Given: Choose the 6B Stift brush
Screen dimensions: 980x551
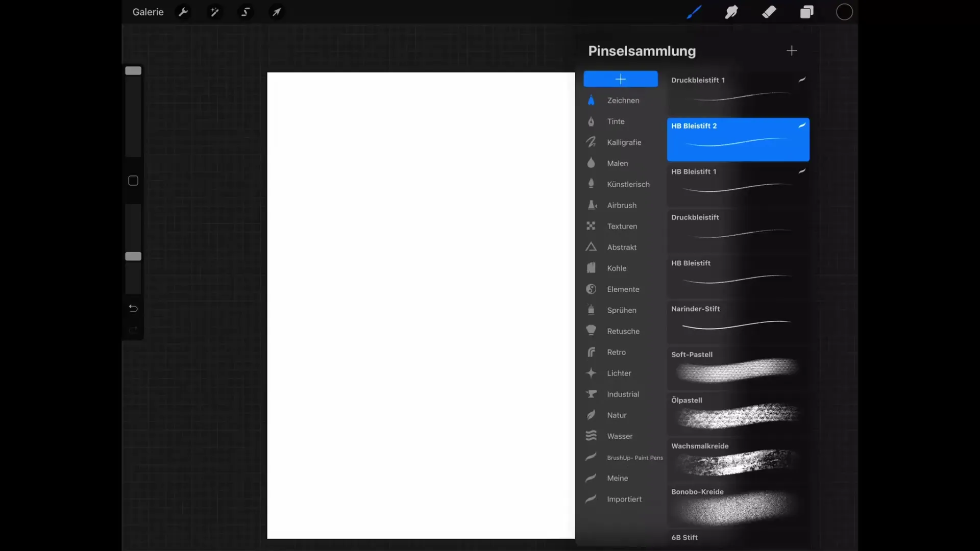Looking at the screenshot, I should [x=738, y=539].
